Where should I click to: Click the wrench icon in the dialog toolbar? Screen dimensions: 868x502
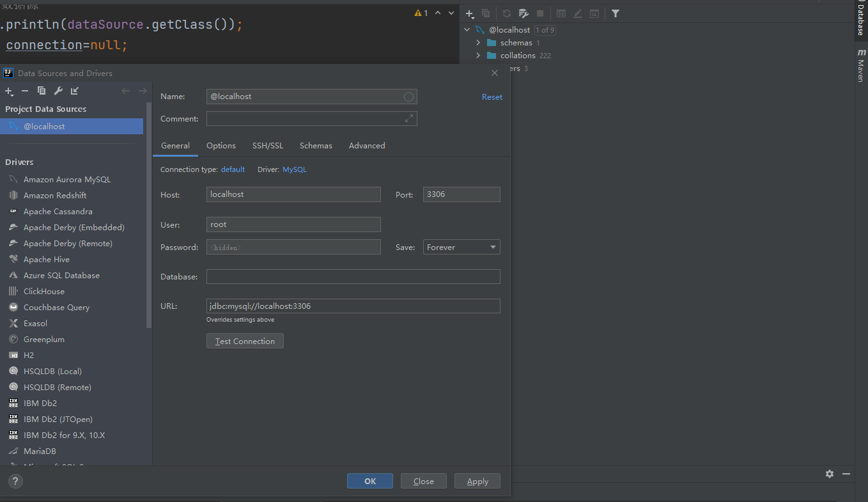click(58, 91)
